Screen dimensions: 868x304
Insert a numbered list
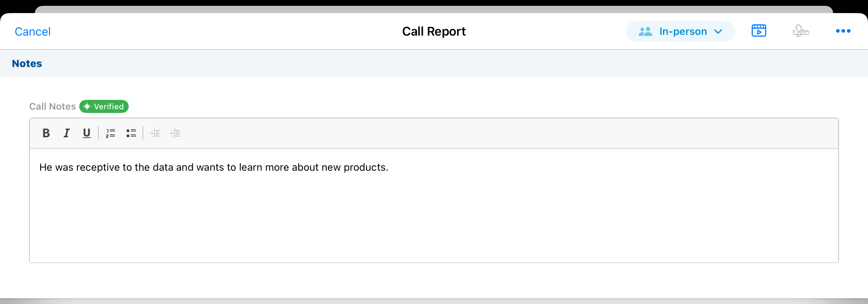point(110,133)
